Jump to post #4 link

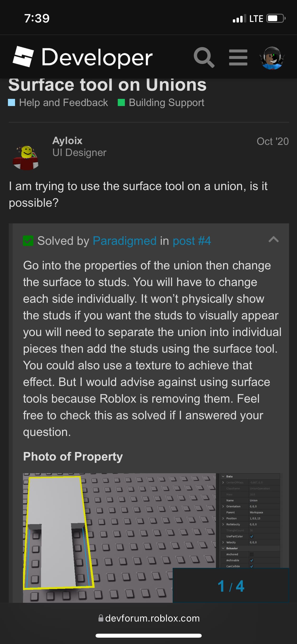(192, 241)
